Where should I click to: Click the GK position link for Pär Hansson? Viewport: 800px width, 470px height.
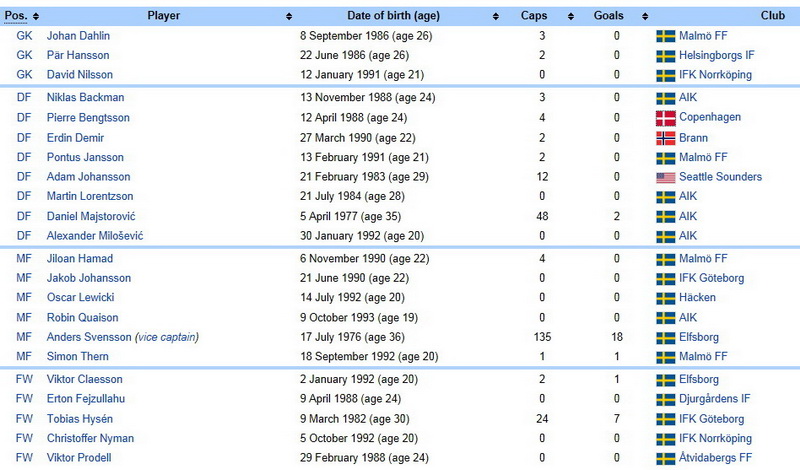coord(24,55)
